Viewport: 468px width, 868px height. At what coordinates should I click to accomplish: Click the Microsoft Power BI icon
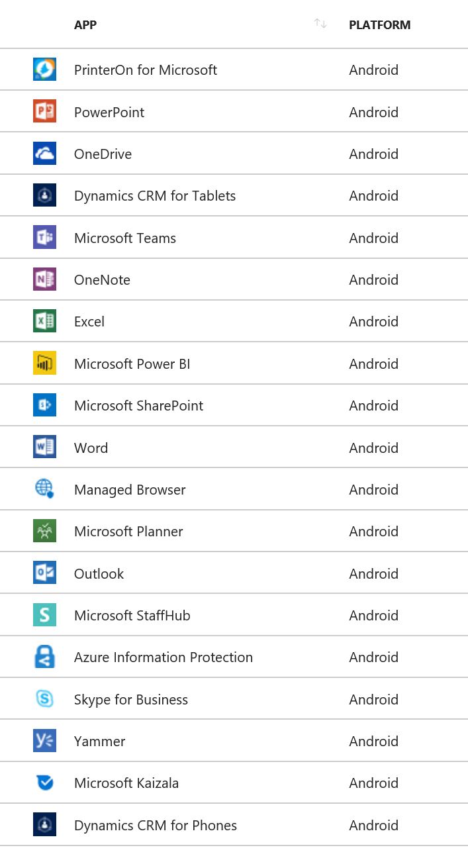(x=44, y=363)
